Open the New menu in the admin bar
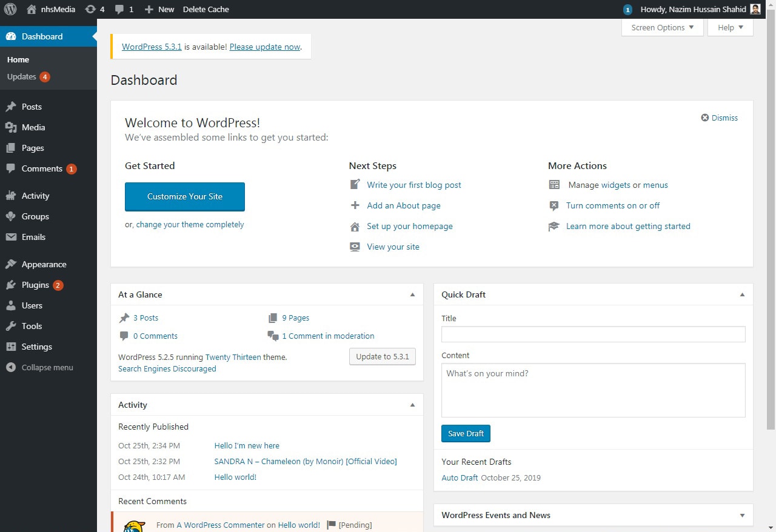Viewport: 776px width, 532px height. click(x=159, y=9)
